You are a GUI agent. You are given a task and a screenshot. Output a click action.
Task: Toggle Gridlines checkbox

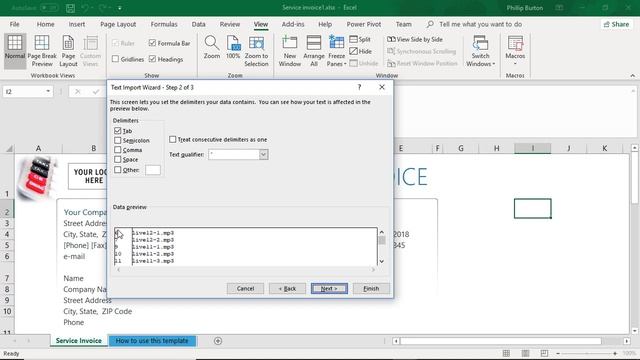pyautogui.click(x=116, y=59)
